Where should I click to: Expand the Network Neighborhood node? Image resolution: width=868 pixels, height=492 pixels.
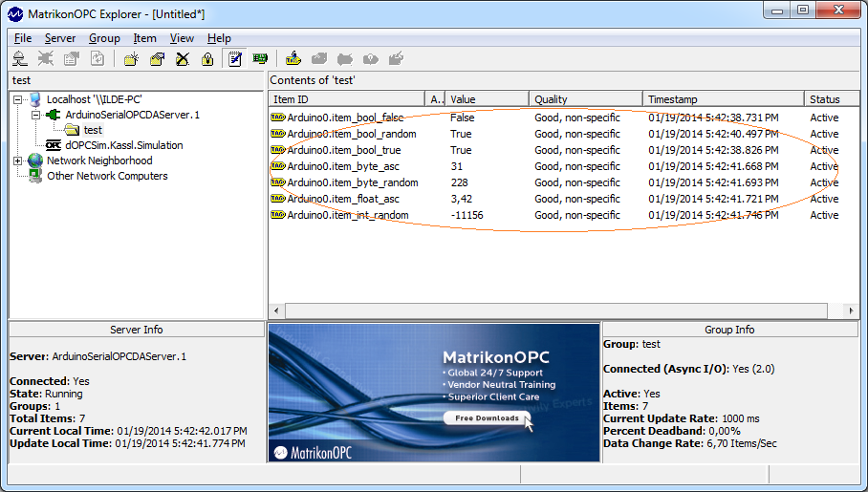(x=18, y=160)
